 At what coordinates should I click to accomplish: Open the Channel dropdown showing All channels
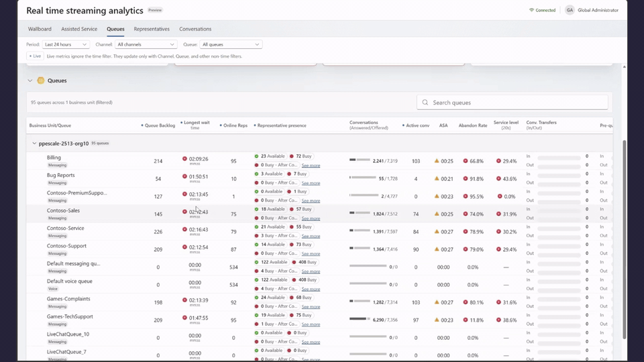pos(146,44)
